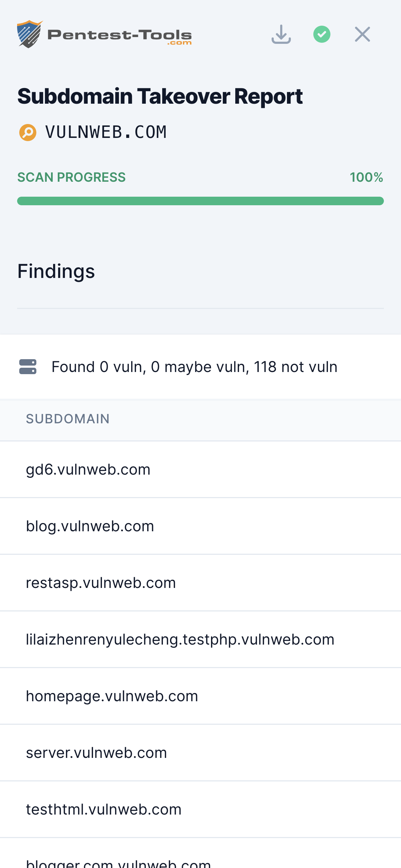This screenshot has width=401, height=868.
Task: Click the orange magnifier icon beside VULNWEB.COM
Action: point(28,132)
